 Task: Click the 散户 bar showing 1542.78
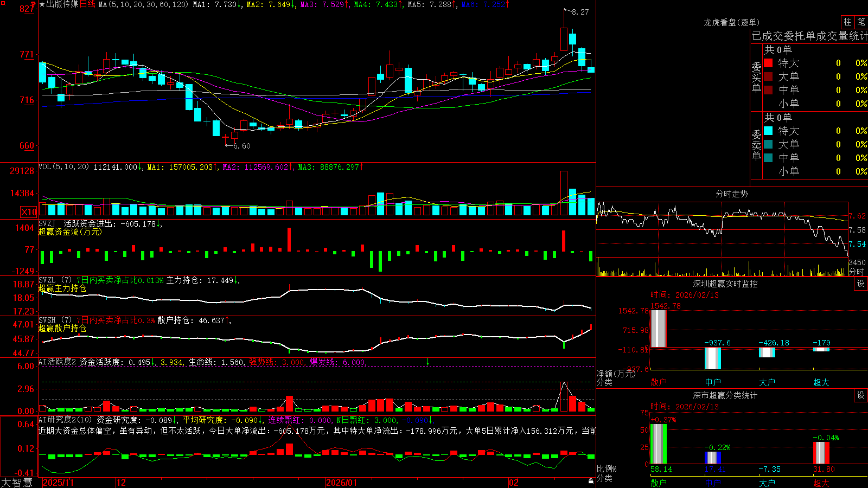click(x=659, y=329)
